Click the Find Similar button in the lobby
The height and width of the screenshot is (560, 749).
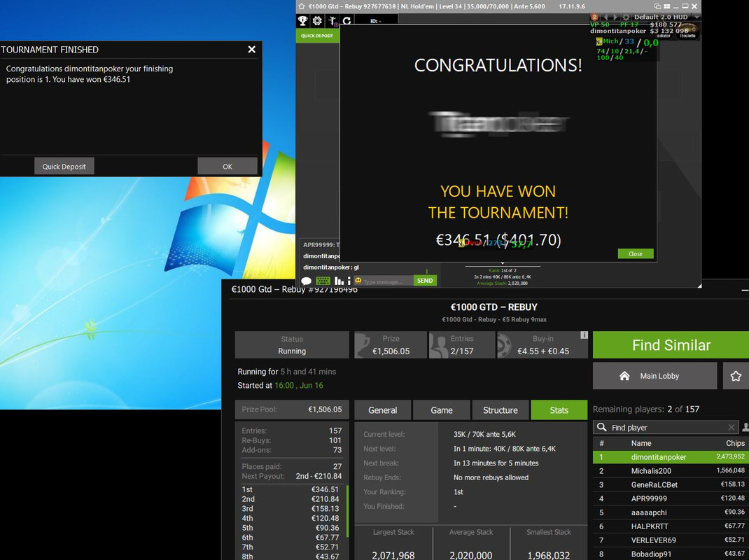click(671, 345)
